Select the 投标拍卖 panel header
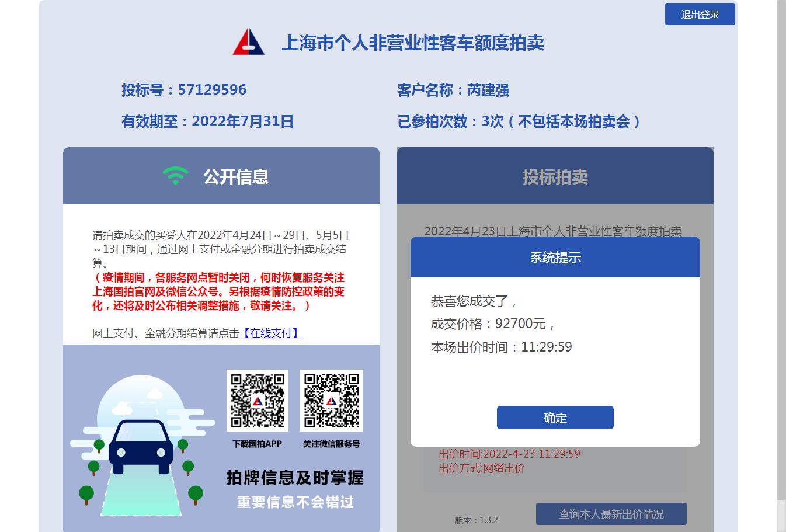This screenshot has height=532, width=786. click(x=555, y=176)
